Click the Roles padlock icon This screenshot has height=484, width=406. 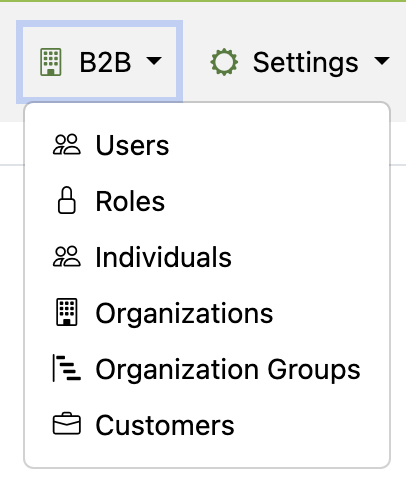(x=67, y=200)
